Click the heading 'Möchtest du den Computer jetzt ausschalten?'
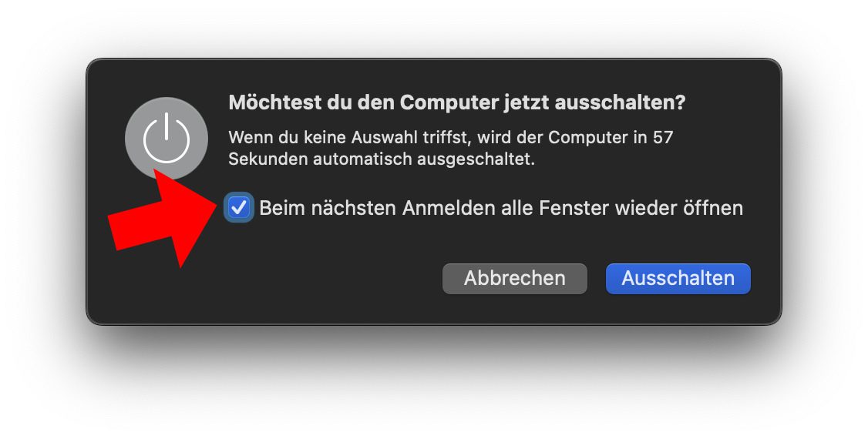 456,103
